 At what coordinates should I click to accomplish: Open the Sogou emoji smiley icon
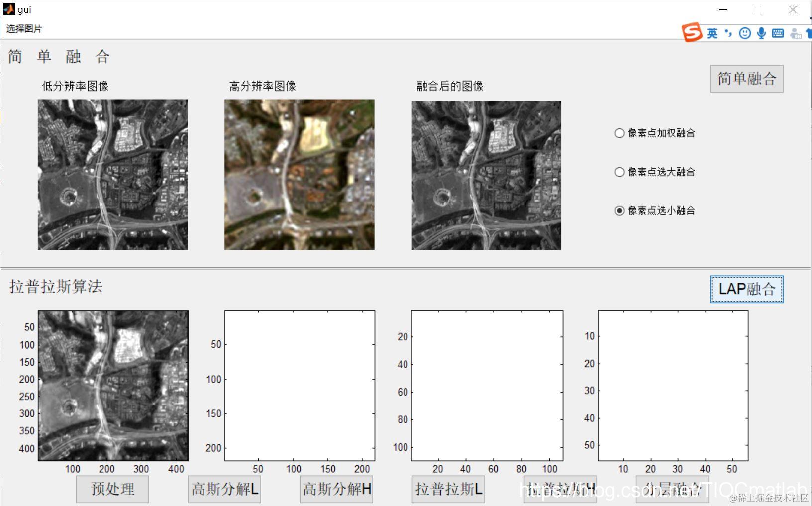point(745,33)
